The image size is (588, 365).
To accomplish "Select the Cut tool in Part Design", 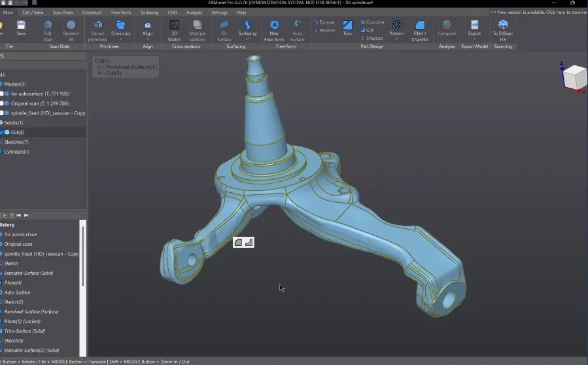I will coord(366,30).
